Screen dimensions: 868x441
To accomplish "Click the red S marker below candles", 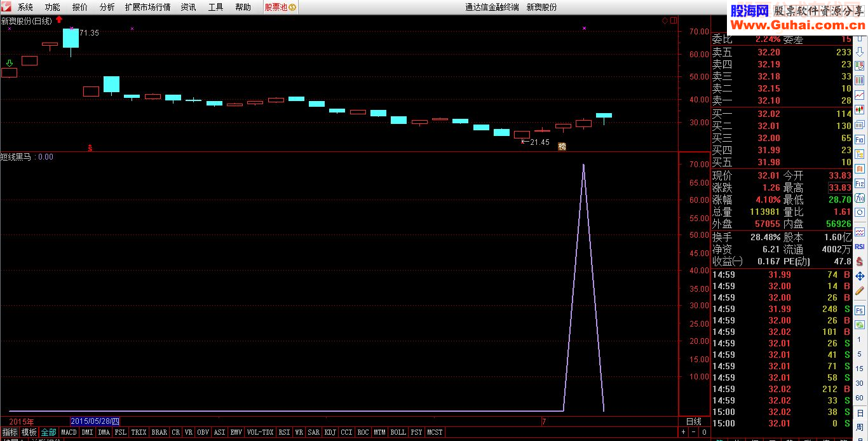I will coord(90,147).
